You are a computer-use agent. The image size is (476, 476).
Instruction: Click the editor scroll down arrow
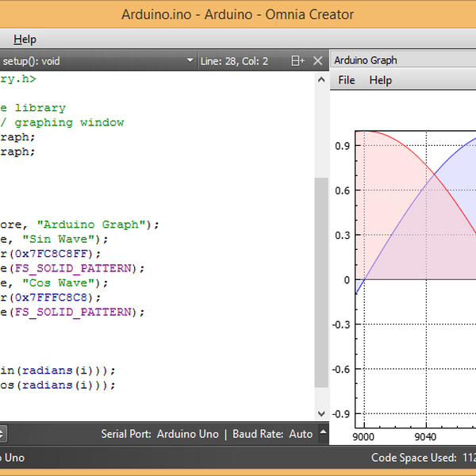click(321, 414)
